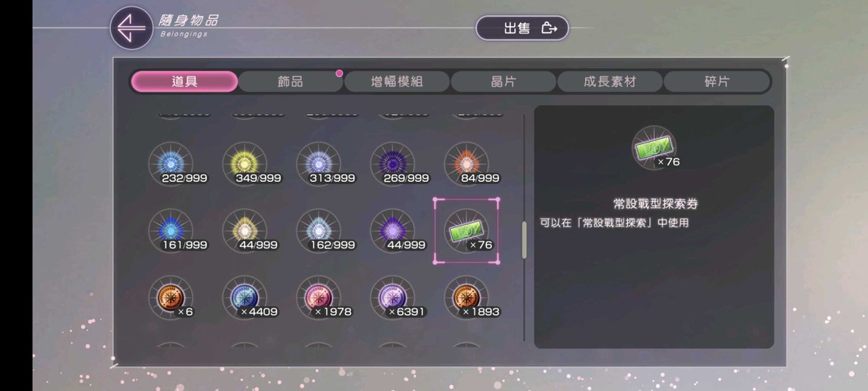Switch to the 增幅模組 tab
The height and width of the screenshot is (391, 868).
[x=397, y=82]
